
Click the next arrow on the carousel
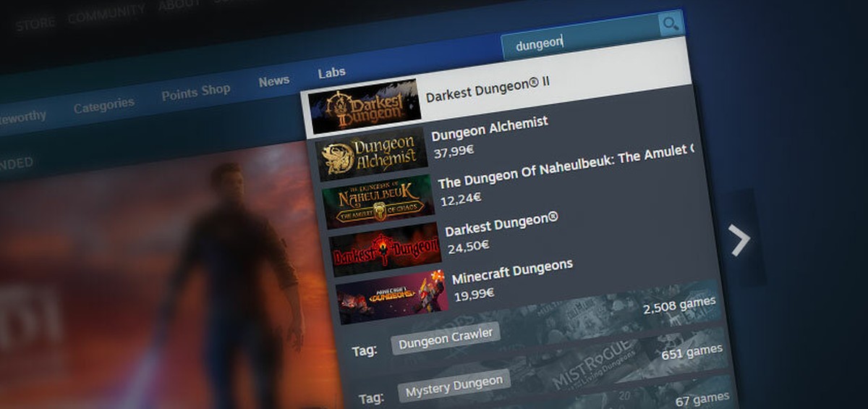point(740,240)
